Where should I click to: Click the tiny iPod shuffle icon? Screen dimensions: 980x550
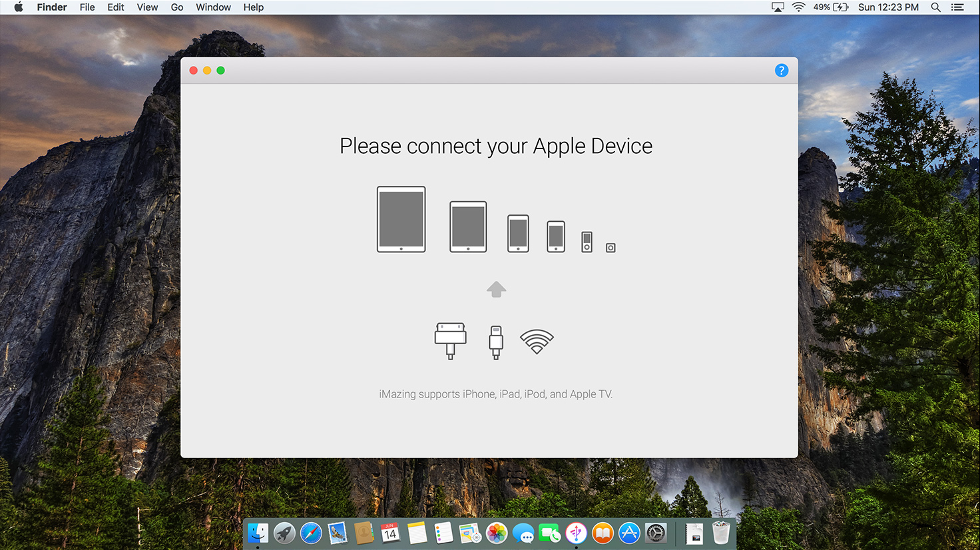[x=611, y=248]
